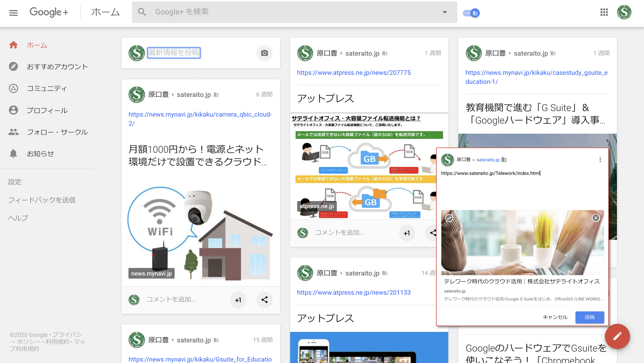Open 設定 settings link
Image resolution: width=644 pixels, height=363 pixels.
click(x=15, y=182)
